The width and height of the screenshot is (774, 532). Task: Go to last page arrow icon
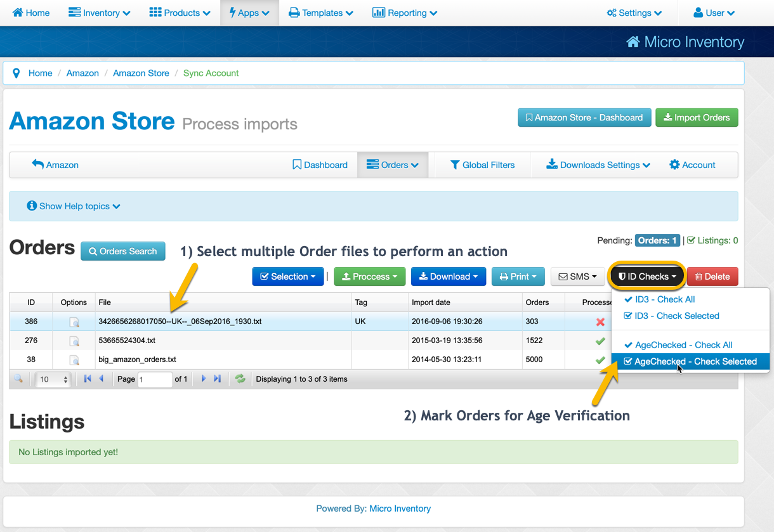[217, 379]
